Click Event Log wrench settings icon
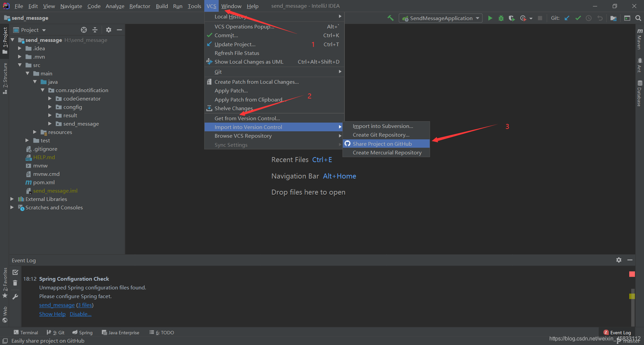644x345 pixels. pyautogui.click(x=15, y=296)
